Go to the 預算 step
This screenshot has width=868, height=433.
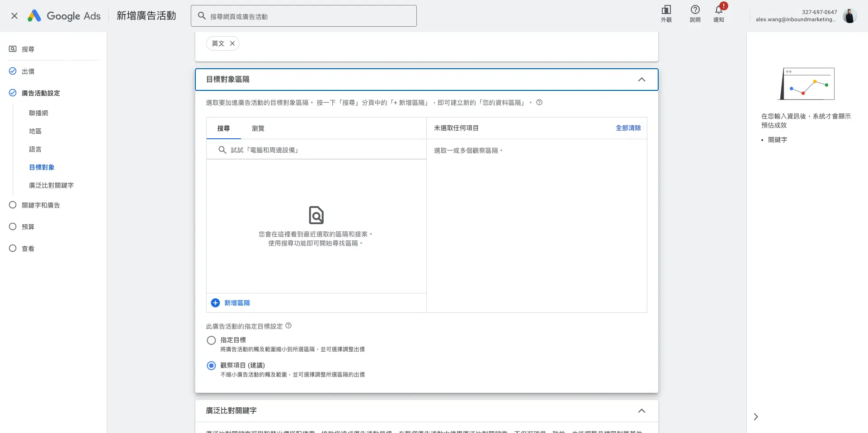pos(28,227)
